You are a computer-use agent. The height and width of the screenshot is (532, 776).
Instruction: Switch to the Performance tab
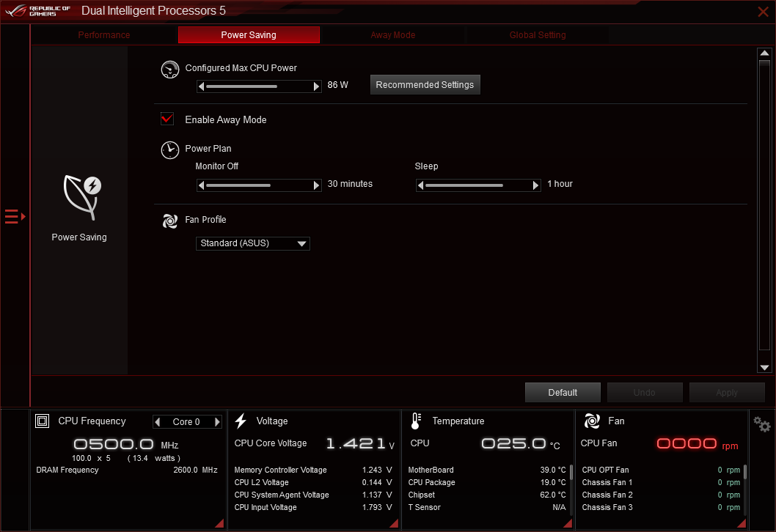pyautogui.click(x=104, y=35)
